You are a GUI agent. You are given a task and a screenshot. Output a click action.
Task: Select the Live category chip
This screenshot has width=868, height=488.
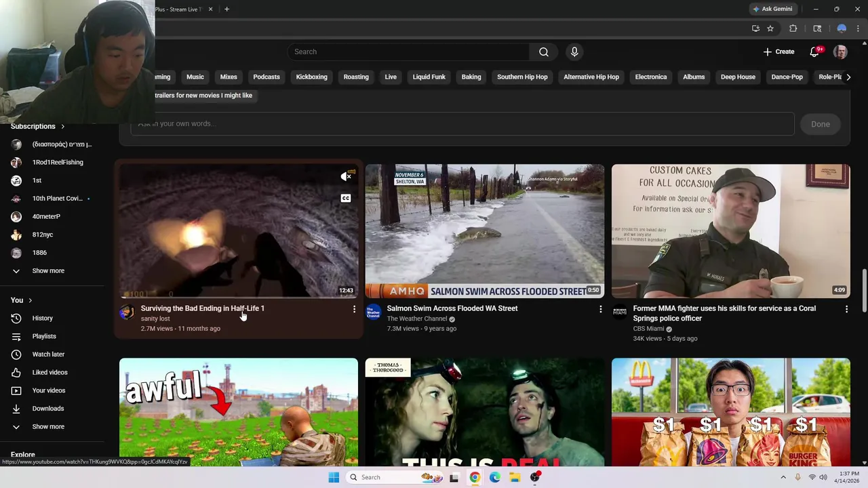point(391,77)
